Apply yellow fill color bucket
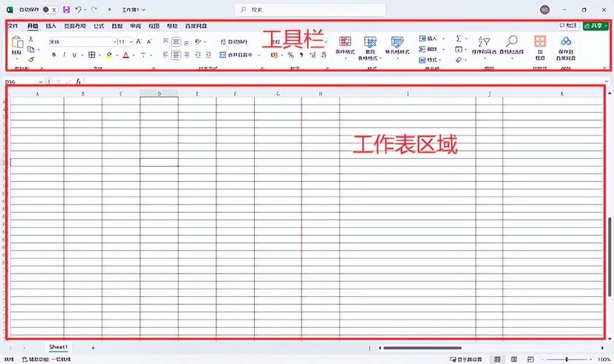 [109, 55]
